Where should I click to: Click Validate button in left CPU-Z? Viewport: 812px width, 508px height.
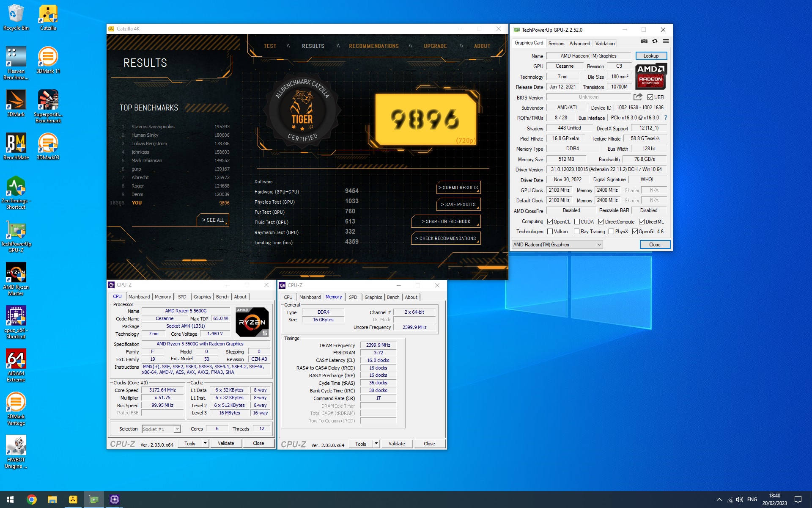[x=226, y=443]
